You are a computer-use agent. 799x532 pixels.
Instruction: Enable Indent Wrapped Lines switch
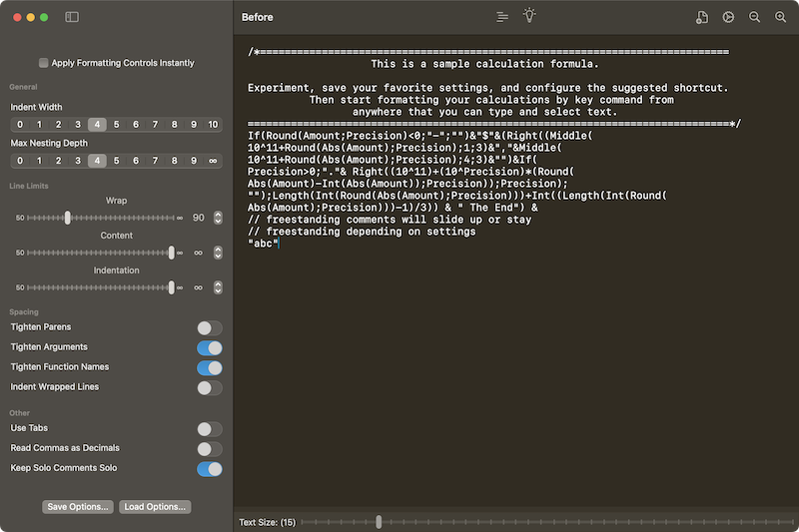(x=210, y=388)
